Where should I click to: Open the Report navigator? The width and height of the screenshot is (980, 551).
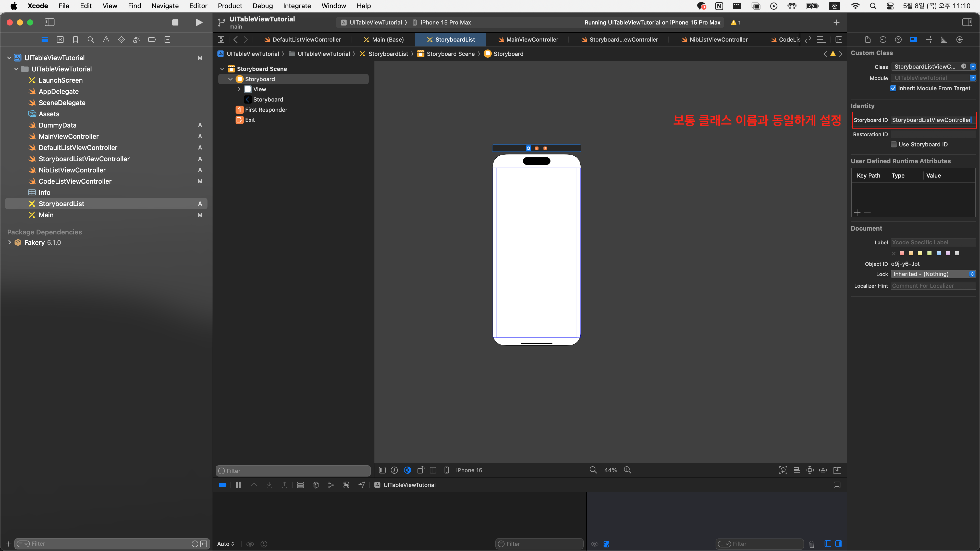tap(167, 40)
